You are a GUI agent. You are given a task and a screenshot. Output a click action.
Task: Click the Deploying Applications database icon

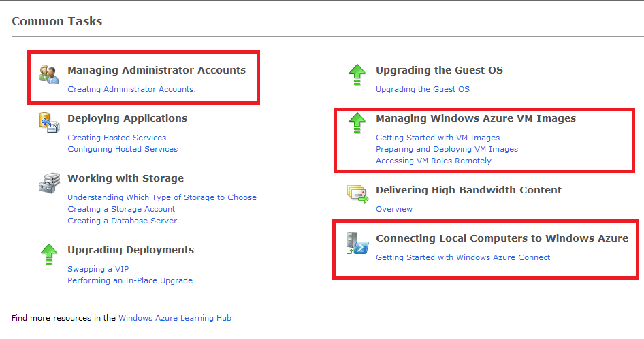pos(49,123)
